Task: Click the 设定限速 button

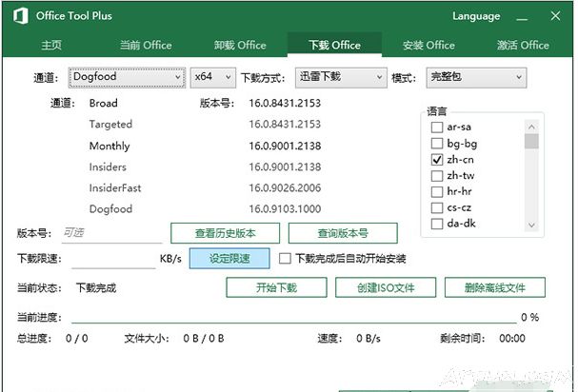Action: pos(229,258)
